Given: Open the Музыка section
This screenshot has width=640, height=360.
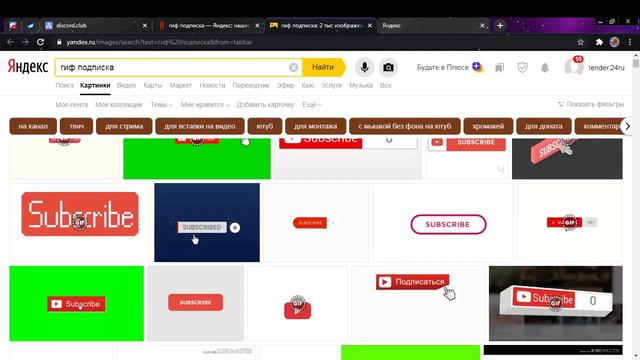Looking at the screenshot, I should click(x=361, y=85).
